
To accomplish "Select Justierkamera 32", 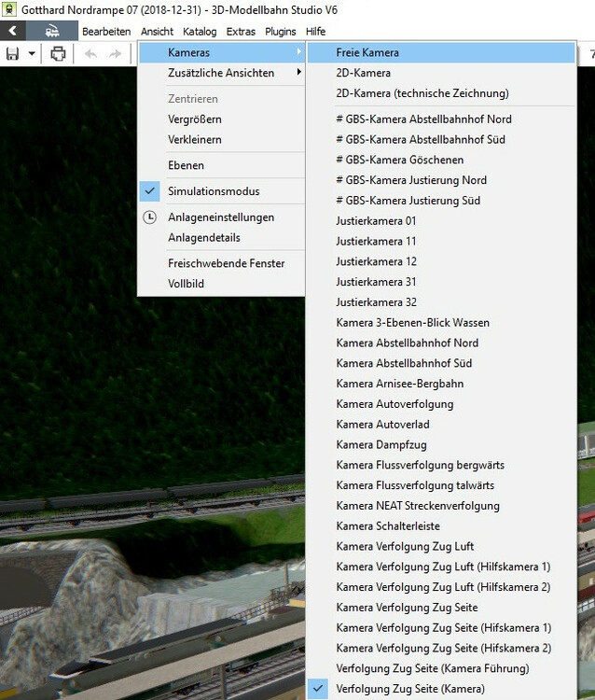I will tap(441, 302).
